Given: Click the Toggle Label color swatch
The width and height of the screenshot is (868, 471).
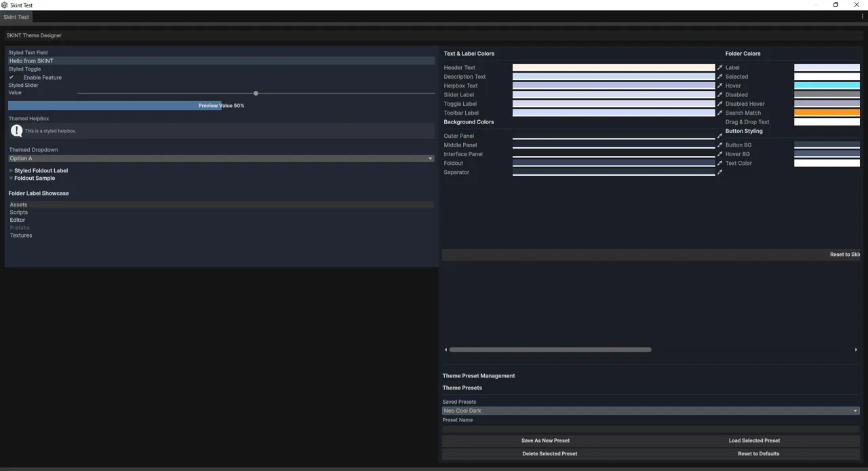Looking at the screenshot, I should tap(614, 104).
